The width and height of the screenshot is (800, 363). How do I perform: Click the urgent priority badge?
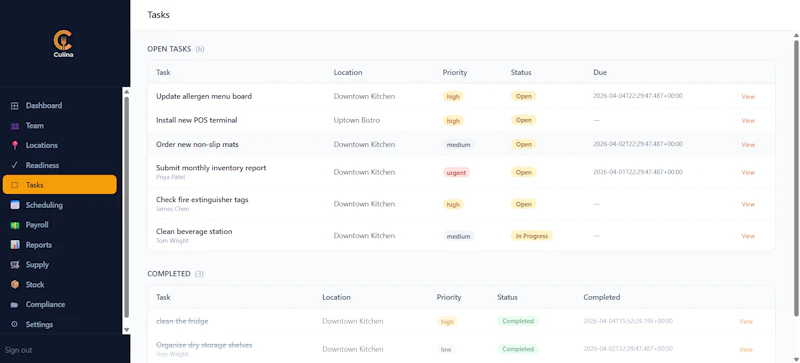[x=456, y=173]
